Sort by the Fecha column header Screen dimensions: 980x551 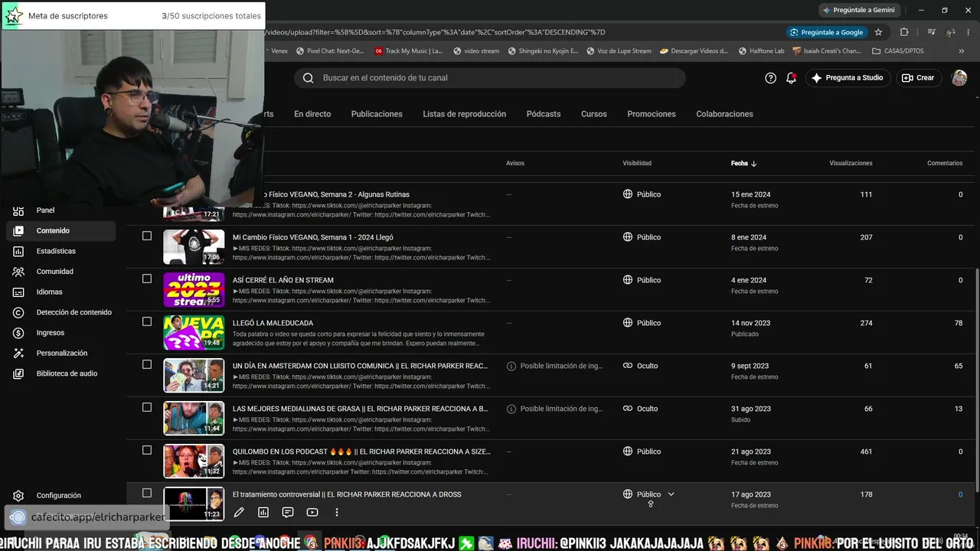[743, 163]
